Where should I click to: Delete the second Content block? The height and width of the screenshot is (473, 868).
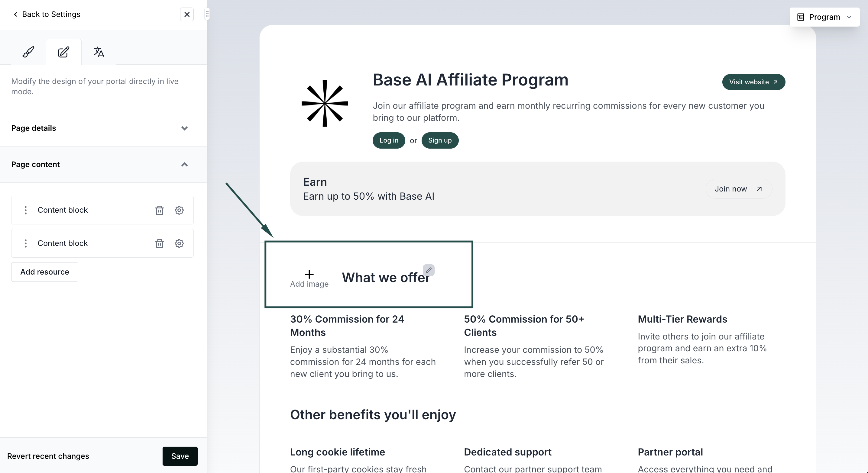(x=159, y=243)
